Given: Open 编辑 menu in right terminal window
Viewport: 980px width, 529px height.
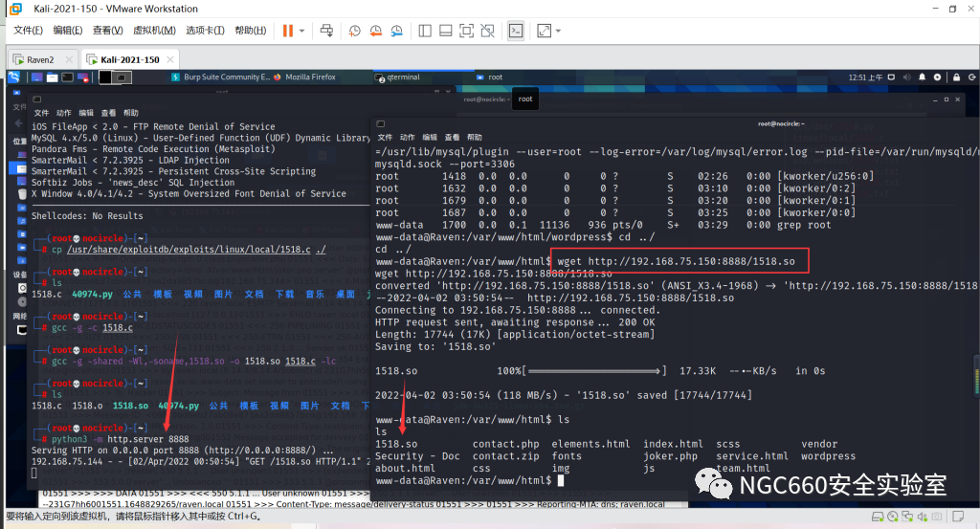Looking at the screenshot, I should point(430,138).
